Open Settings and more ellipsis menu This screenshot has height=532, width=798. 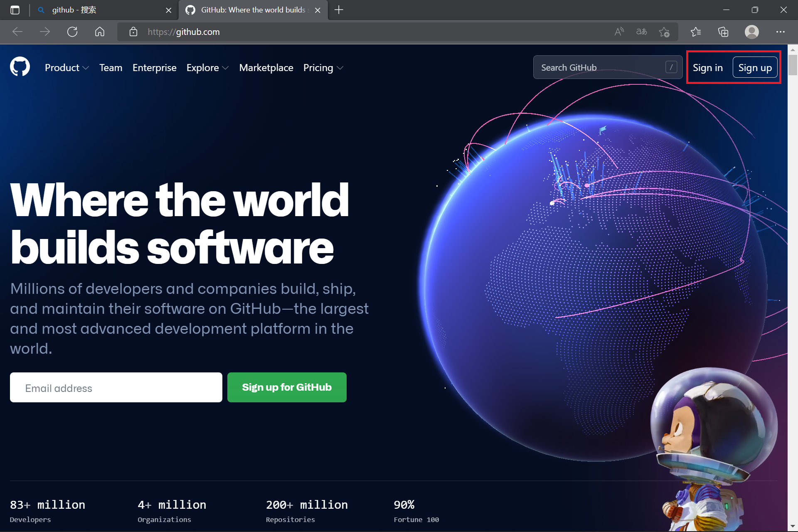[780, 32]
